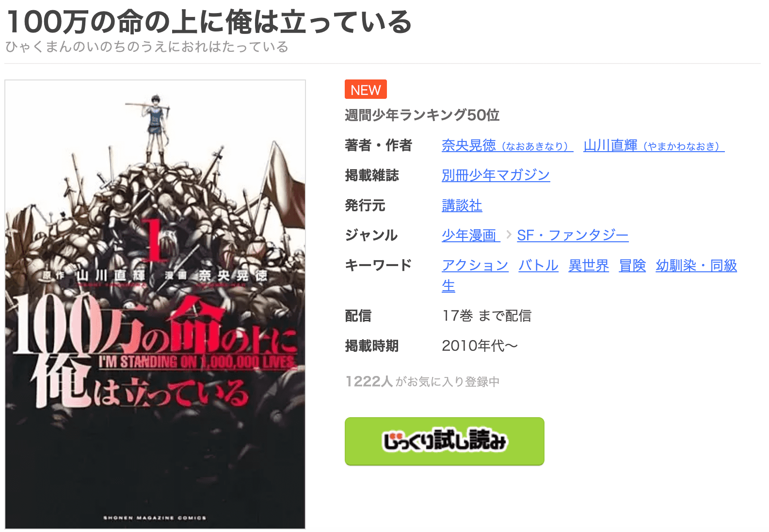Open the バトル keyword link

click(538, 266)
